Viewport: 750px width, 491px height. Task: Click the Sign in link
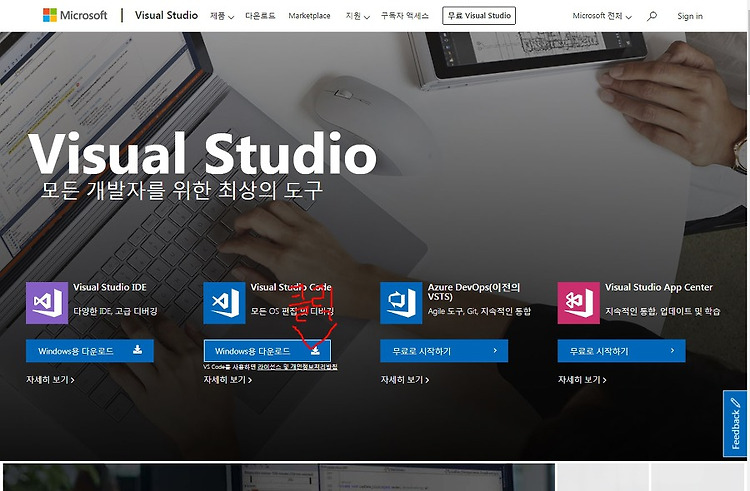pyautogui.click(x=690, y=16)
